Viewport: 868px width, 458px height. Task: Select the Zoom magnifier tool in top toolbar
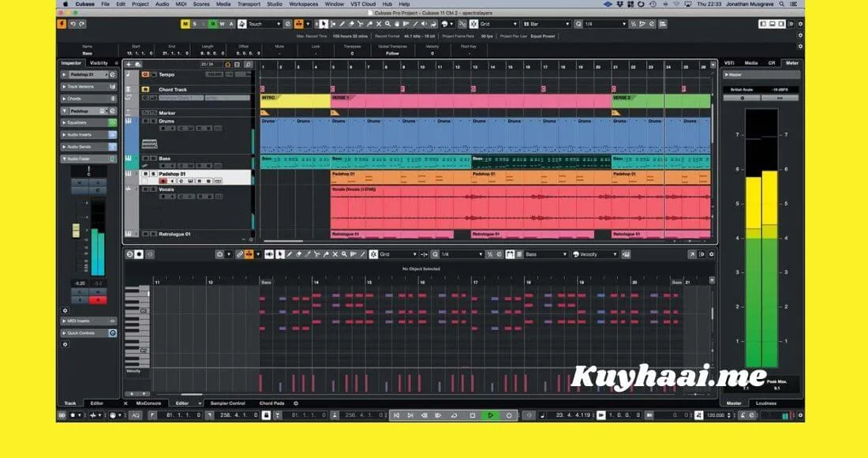tap(387, 24)
